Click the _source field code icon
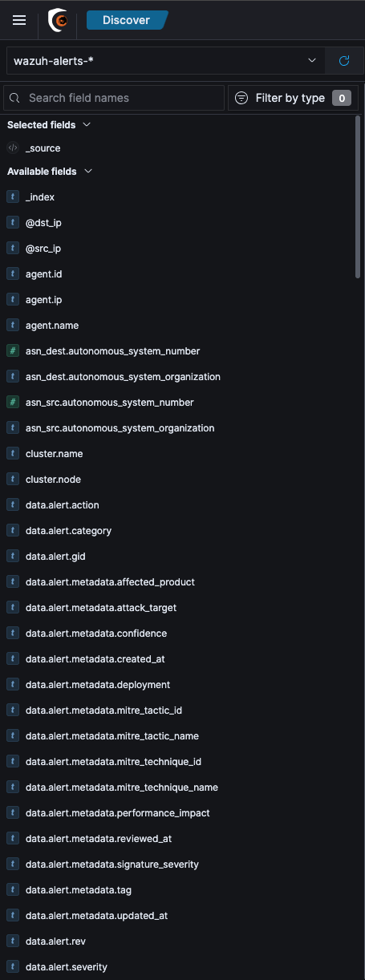Viewport: 365px width, 980px height. [13, 148]
